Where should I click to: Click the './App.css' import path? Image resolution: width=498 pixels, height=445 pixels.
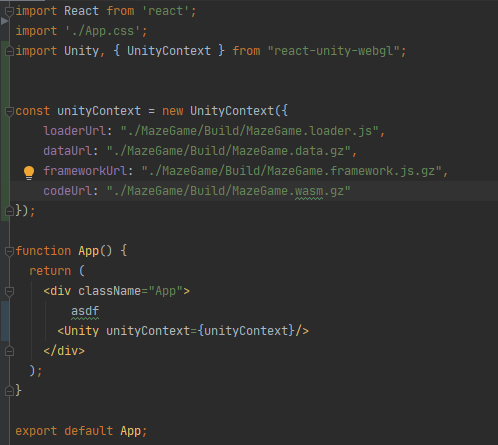(103, 31)
